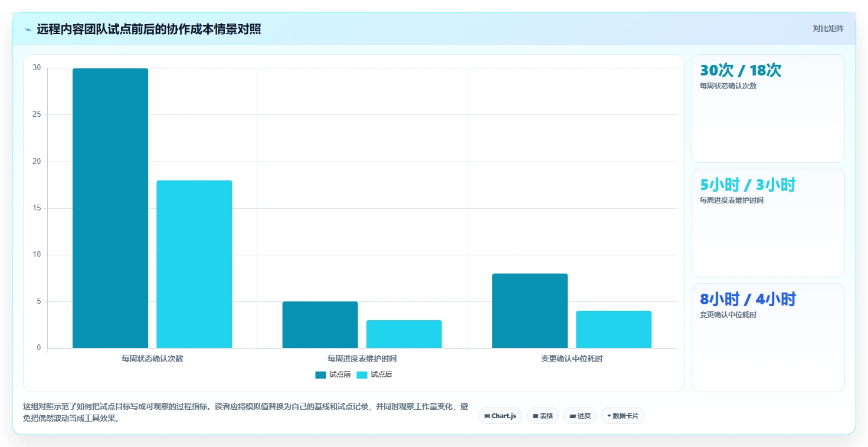Click the 试点前 bar for 每周状态确认次数
Screen dimensions: 868x447
pyautogui.click(x=110, y=208)
